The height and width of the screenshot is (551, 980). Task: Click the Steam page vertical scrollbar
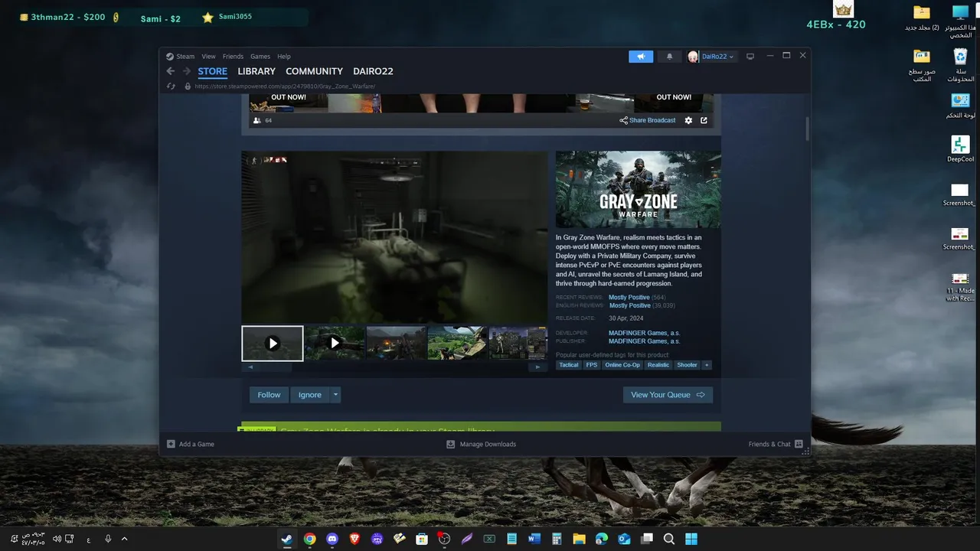click(x=807, y=129)
